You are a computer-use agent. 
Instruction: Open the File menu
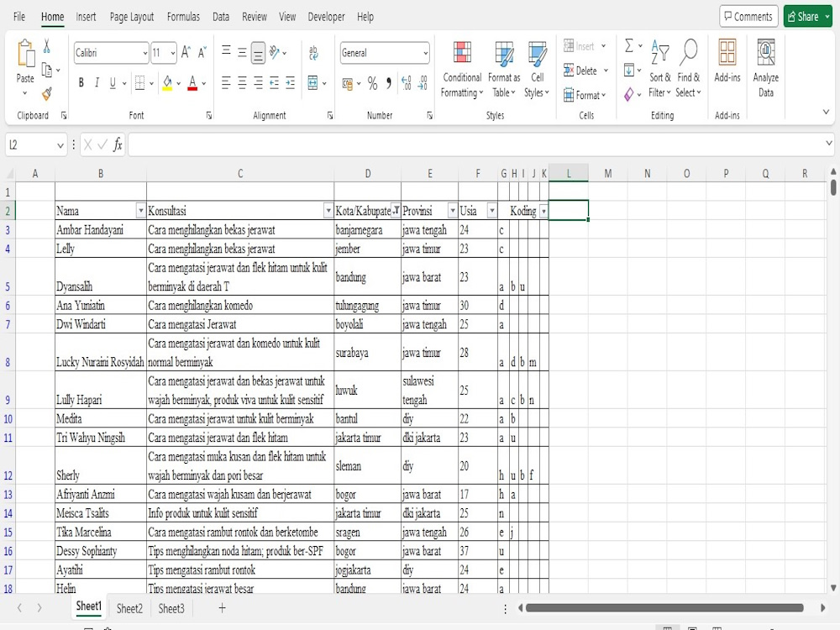tap(19, 17)
